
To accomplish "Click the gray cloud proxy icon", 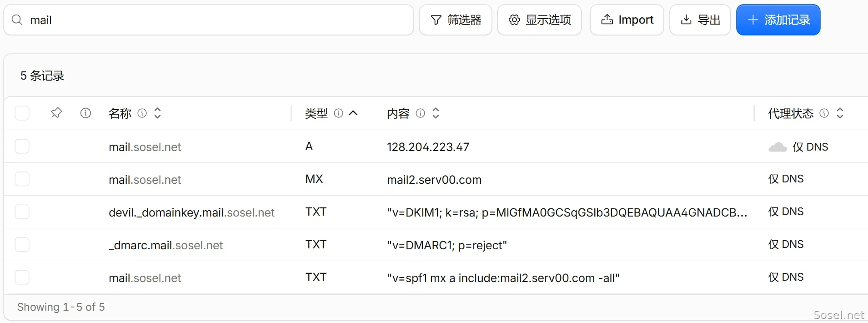I will 778,147.
